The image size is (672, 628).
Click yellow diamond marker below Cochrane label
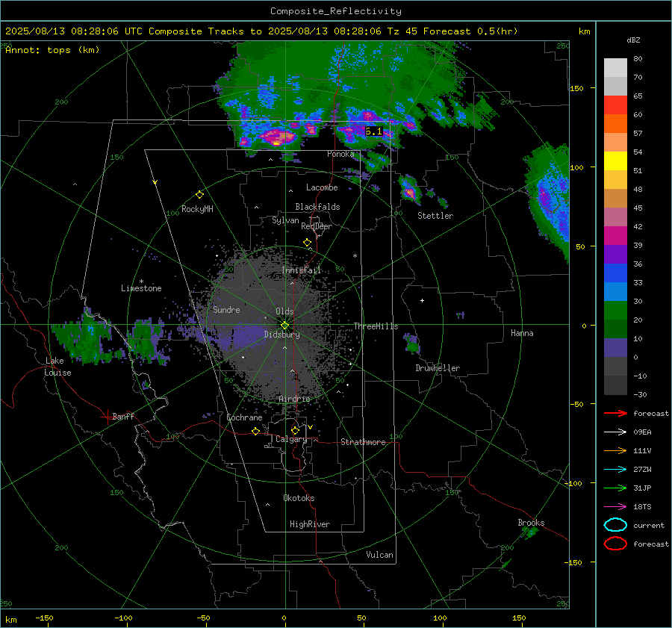click(256, 431)
